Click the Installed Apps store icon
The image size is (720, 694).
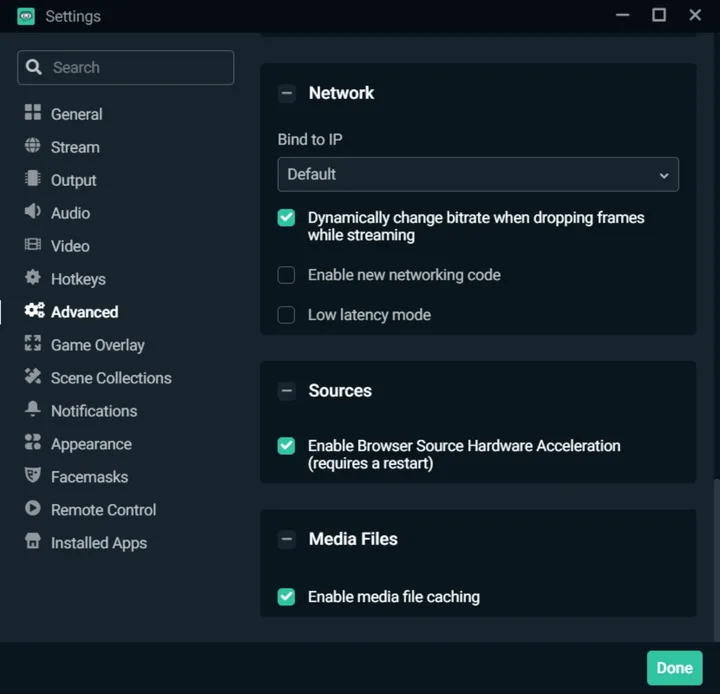33,541
